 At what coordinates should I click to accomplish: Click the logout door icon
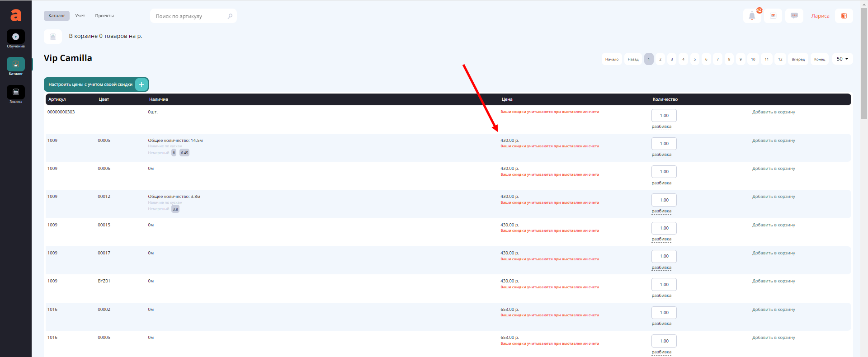click(844, 16)
